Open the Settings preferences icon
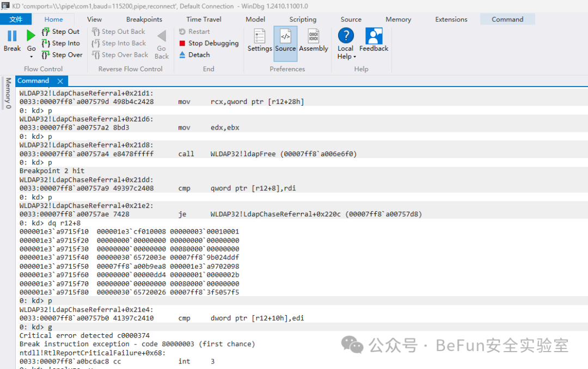588x369 pixels. coord(260,36)
